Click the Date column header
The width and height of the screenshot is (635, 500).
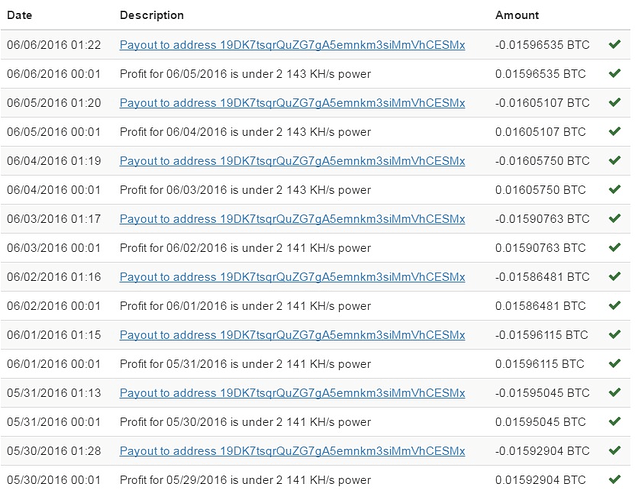(x=19, y=15)
